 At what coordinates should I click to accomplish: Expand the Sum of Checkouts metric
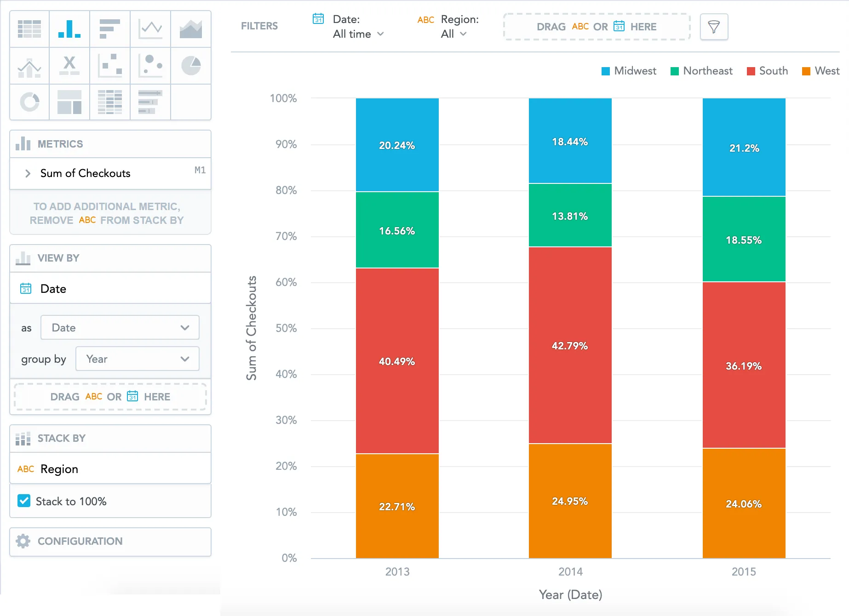click(x=28, y=173)
